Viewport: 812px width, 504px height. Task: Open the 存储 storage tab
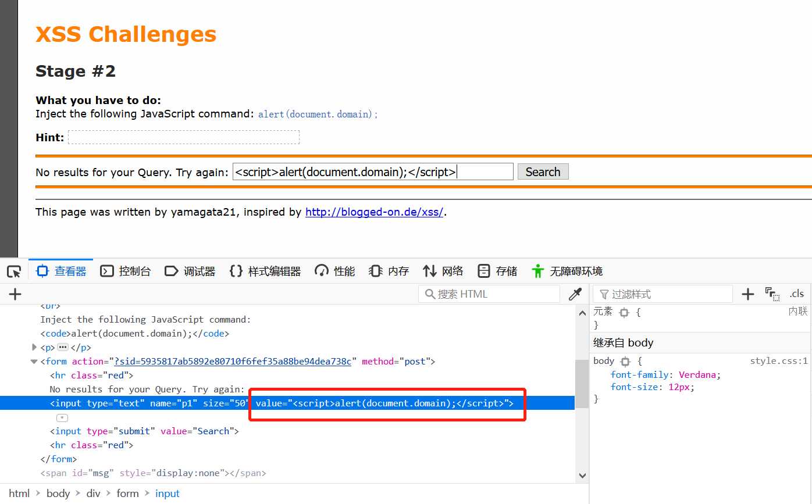(497, 271)
